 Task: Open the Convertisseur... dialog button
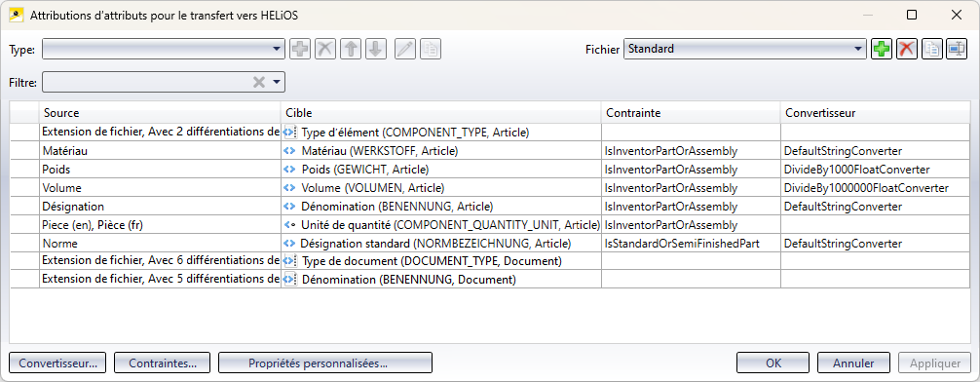point(57,363)
